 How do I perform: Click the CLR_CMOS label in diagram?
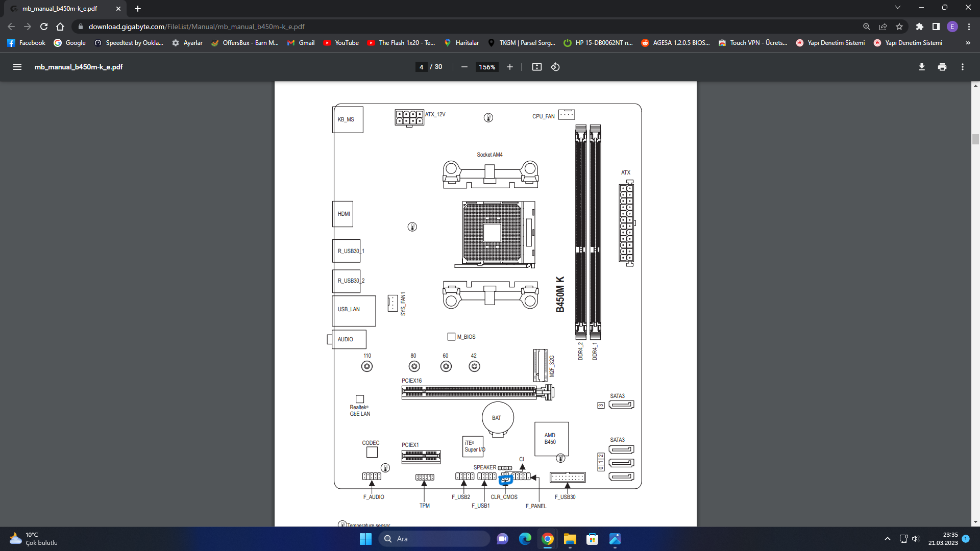[504, 497]
